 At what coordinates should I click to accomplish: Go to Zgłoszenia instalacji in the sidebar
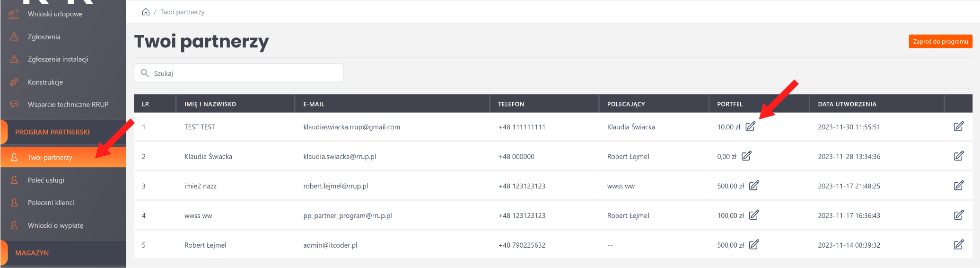pyautogui.click(x=58, y=59)
